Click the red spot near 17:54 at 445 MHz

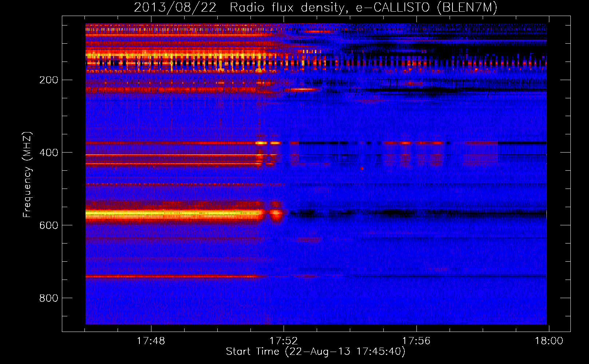[362, 169]
